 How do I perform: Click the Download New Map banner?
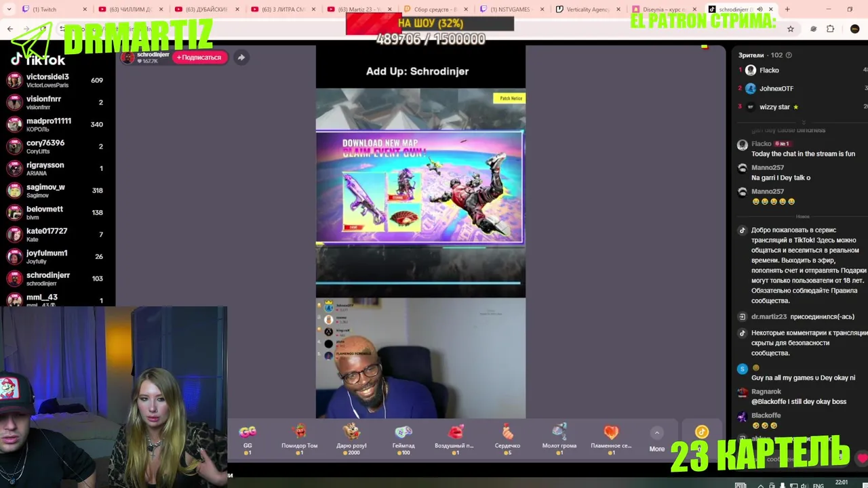tap(420, 188)
